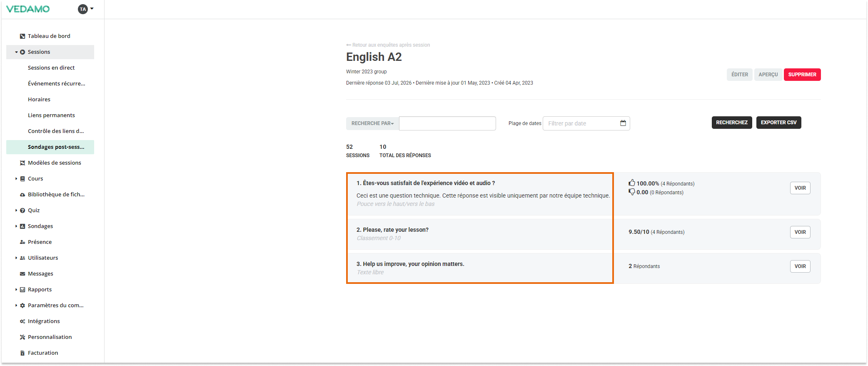The height and width of the screenshot is (366, 868).
Task: Click the RECHERCHEZ button
Action: tap(732, 123)
